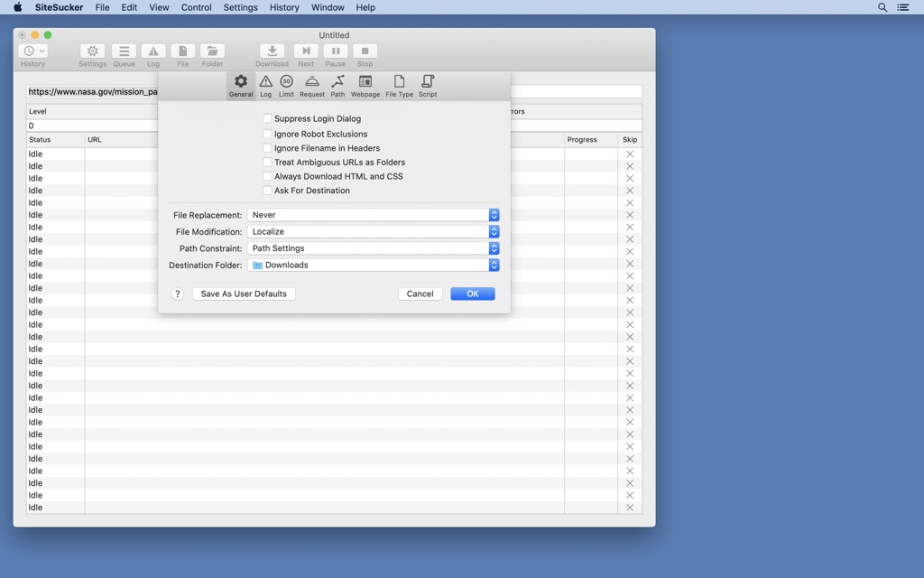The width and height of the screenshot is (924, 578).
Task: Open the Limit settings tab
Action: [x=286, y=86]
